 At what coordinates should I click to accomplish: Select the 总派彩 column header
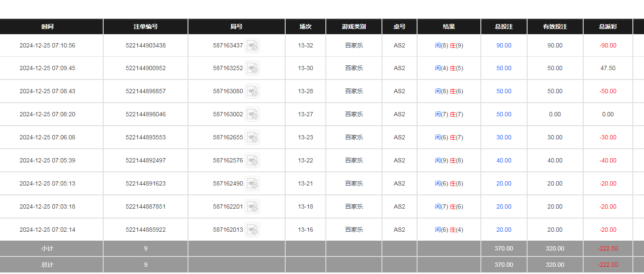pos(608,27)
